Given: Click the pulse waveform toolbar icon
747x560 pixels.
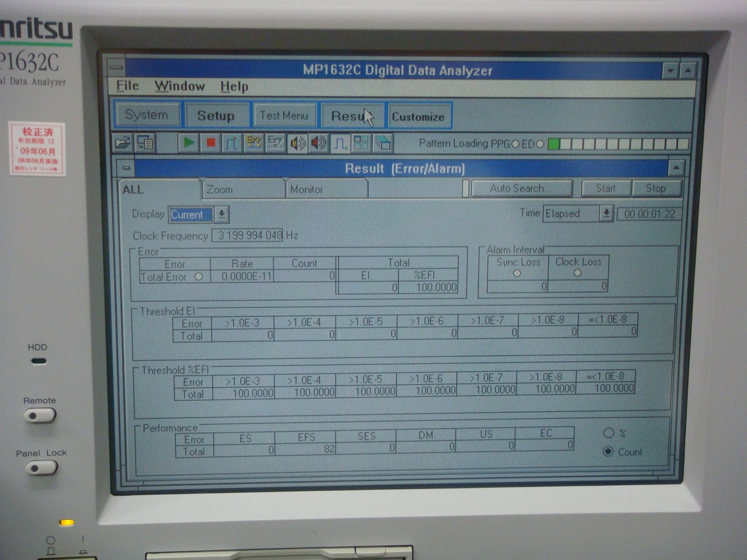Looking at the screenshot, I should [x=340, y=142].
